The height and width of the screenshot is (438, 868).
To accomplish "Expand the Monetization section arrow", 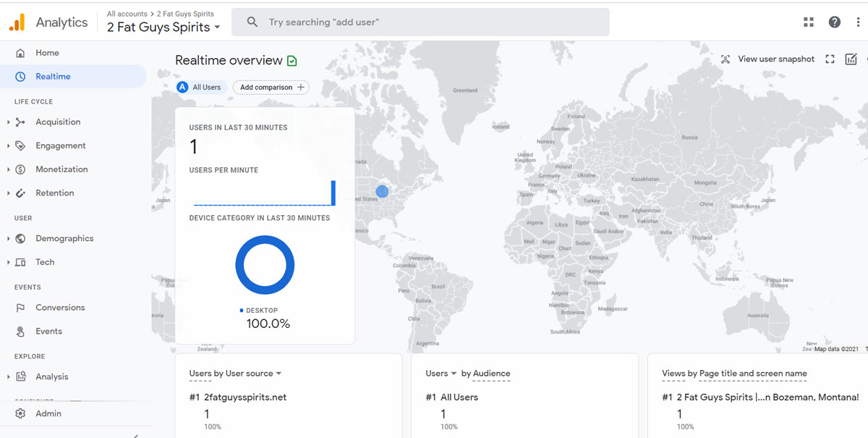I will click(9, 169).
